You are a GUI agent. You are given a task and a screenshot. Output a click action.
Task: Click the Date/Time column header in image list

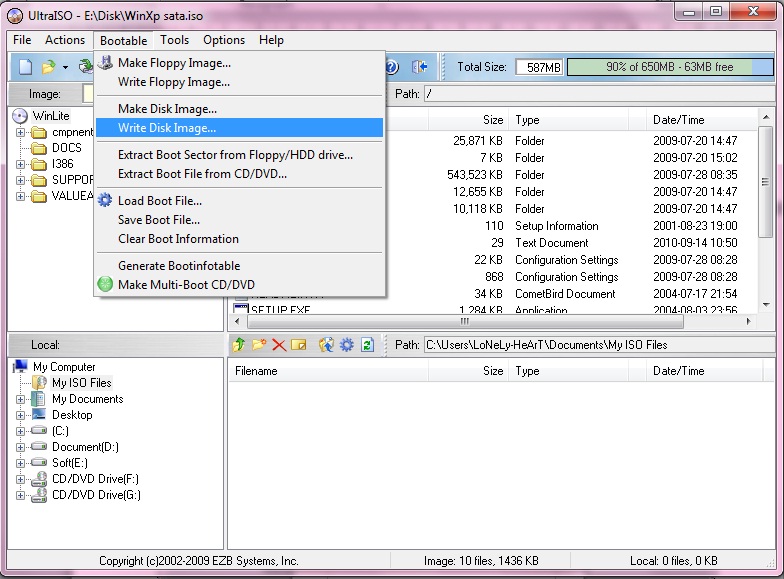pos(702,120)
